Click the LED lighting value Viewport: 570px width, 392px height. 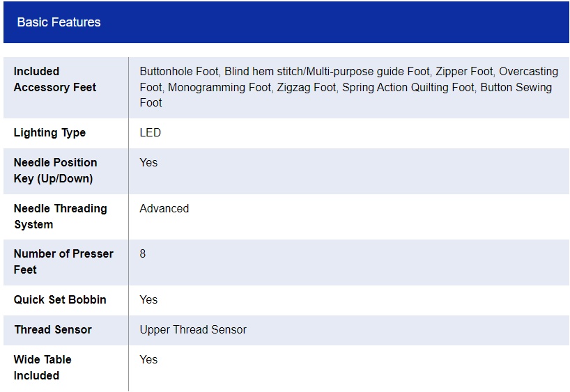[150, 133]
